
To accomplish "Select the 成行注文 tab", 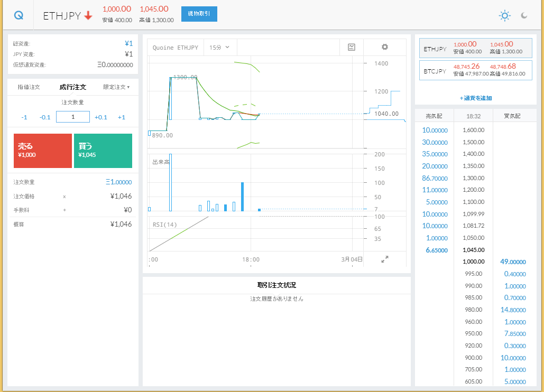I will click(73, 87).
